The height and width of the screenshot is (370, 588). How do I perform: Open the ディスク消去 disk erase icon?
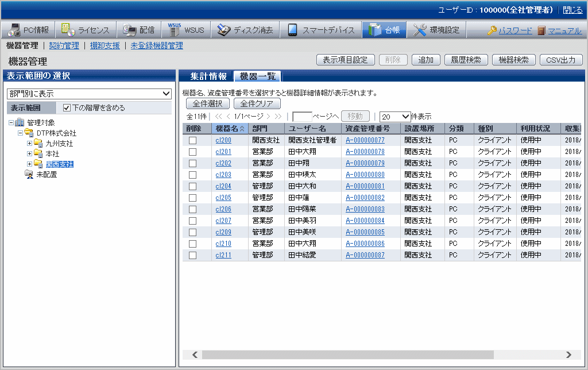[x=223, y=30]
